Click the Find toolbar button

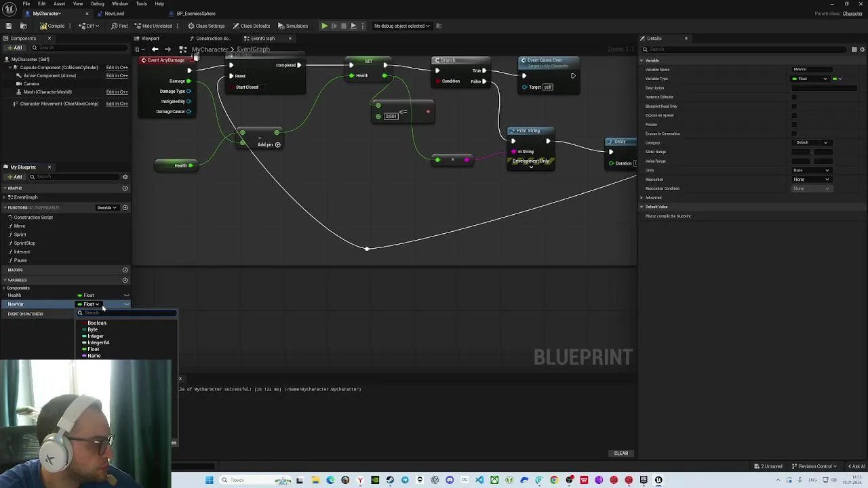[119, 26]
